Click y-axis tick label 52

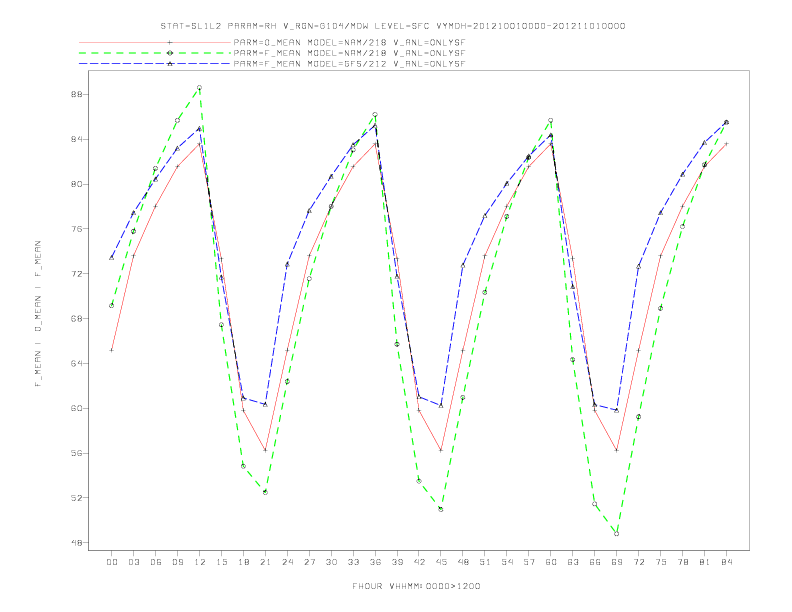click(77, 498)
